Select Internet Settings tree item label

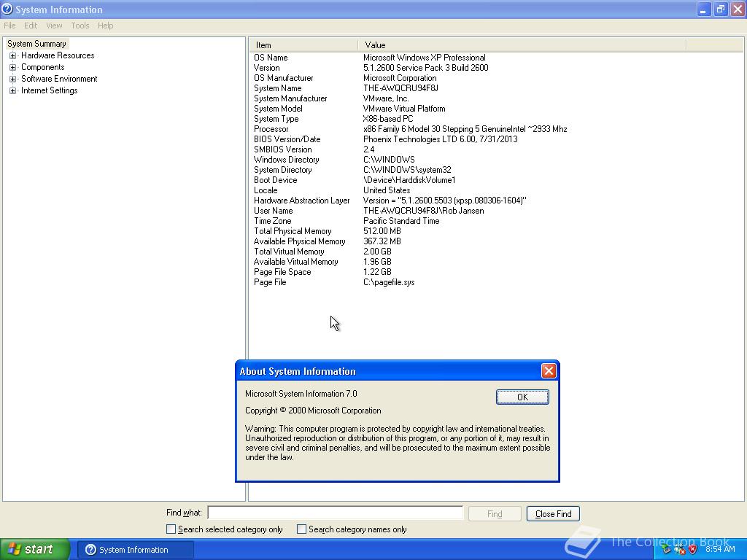[x=49, y=90]
